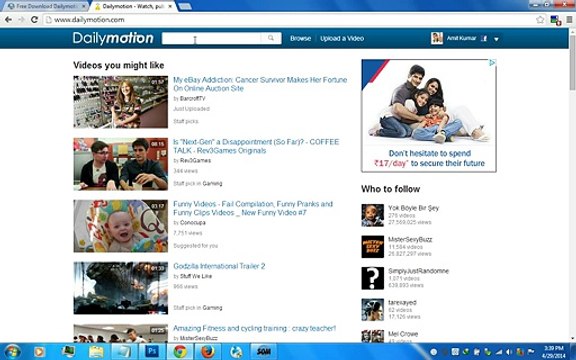Click Upload a Video in the header
The width and height of the screenshot is (576, 360).
[x=342, y=38]
